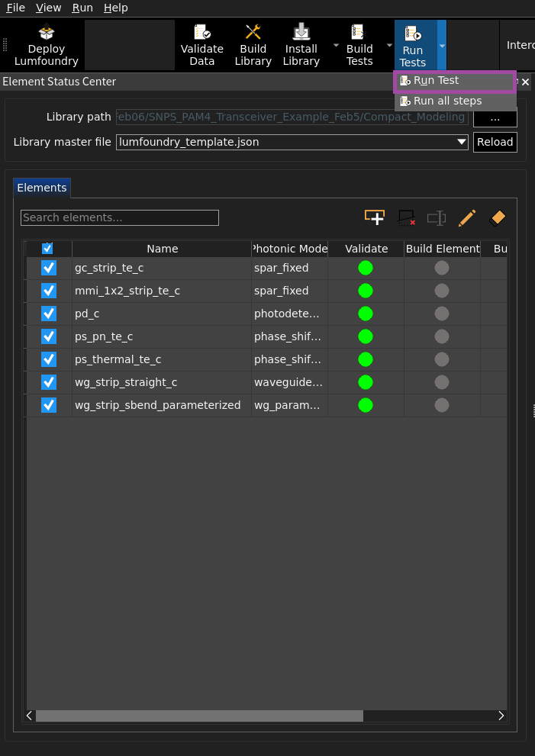This screenshot has height=756, width=535.
Task: Uncheck the ps_pn_te_c checkbox
Action: click(49, 336)
